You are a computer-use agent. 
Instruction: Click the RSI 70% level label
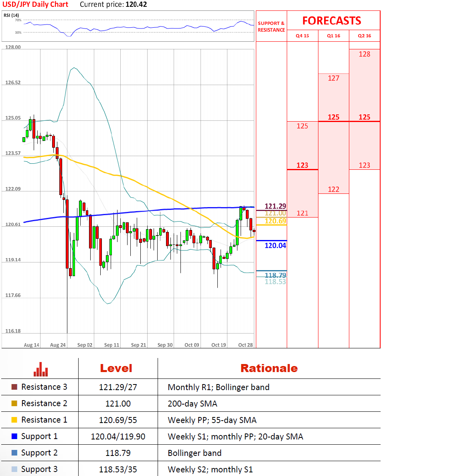click(18, 20)
